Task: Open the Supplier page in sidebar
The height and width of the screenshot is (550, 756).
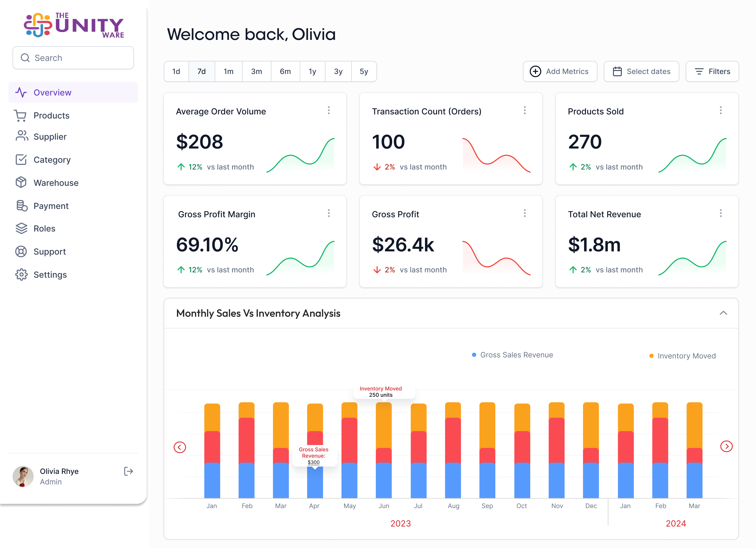Action: point(50,137)
